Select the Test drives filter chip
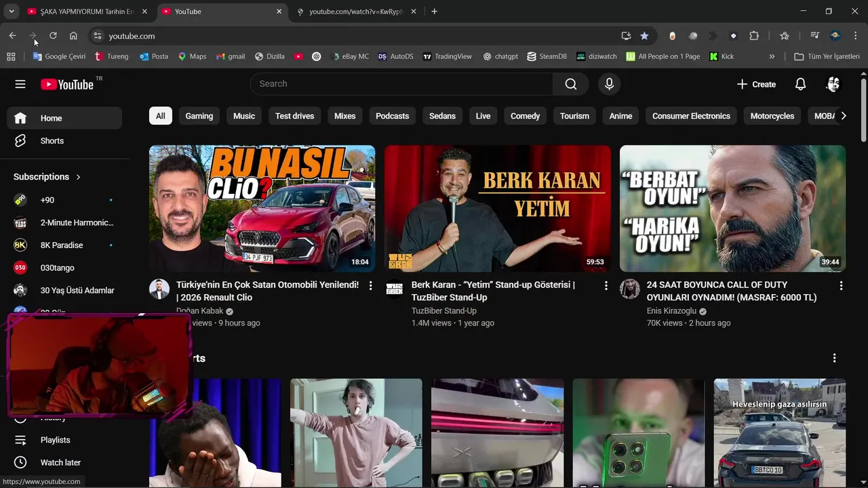Image resolution: width=868 pixels, height=488 pixels. pyautogui.click(x=294, y=116)
